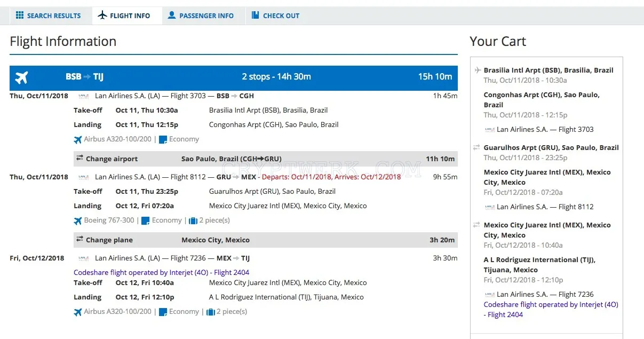Click the cart airline logo for Flight 3703
This screenshot has width=644, height=339.
[489, 130]
